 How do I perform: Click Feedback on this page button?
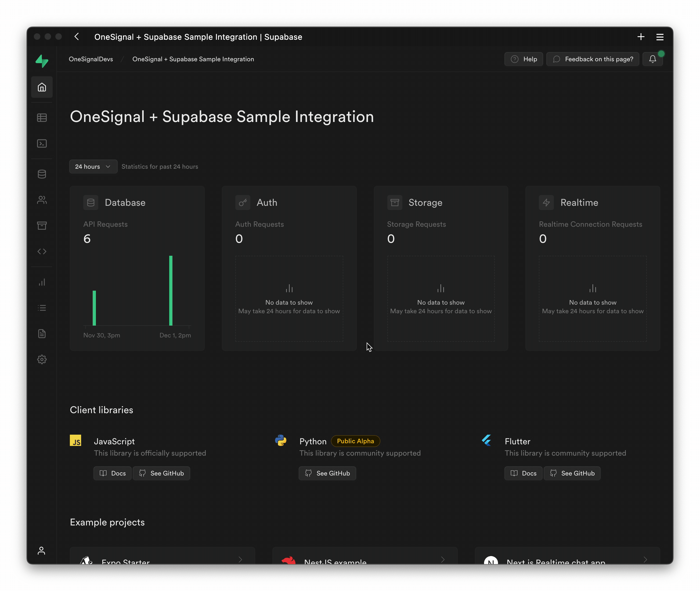pos(593,59)
